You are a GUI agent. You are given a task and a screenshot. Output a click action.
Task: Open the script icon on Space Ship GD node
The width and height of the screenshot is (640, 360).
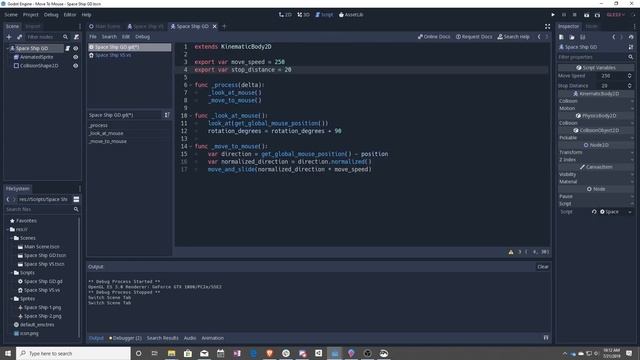pos(68,48)
